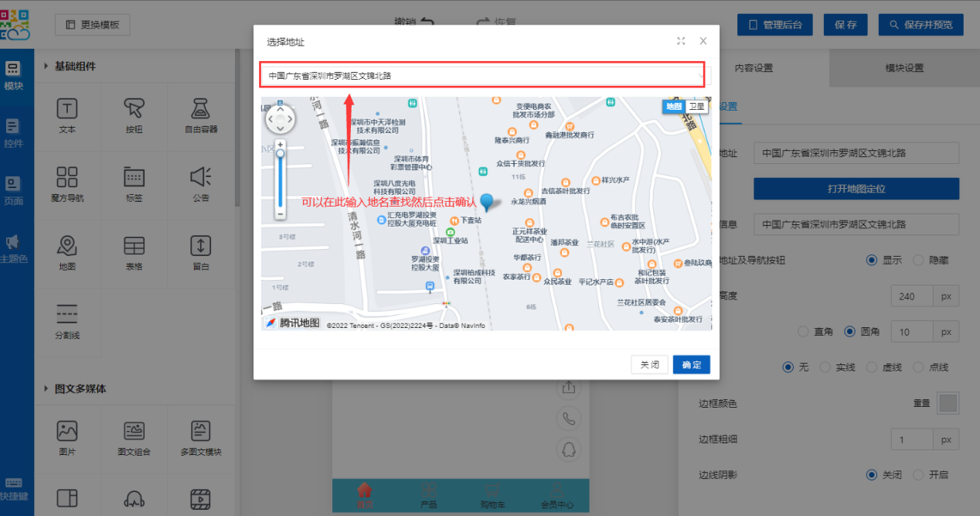The image size is (980, 516).
Task: Click the 打开地图定位 button
Action: tap(856, 189)
